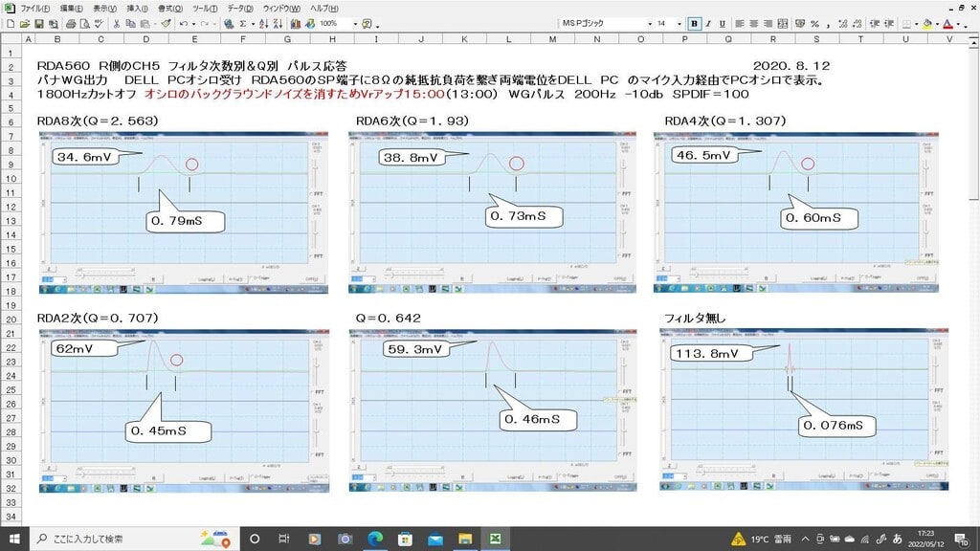
Task: Toggle Bold formatting
Action: click(x=695, y=24)
